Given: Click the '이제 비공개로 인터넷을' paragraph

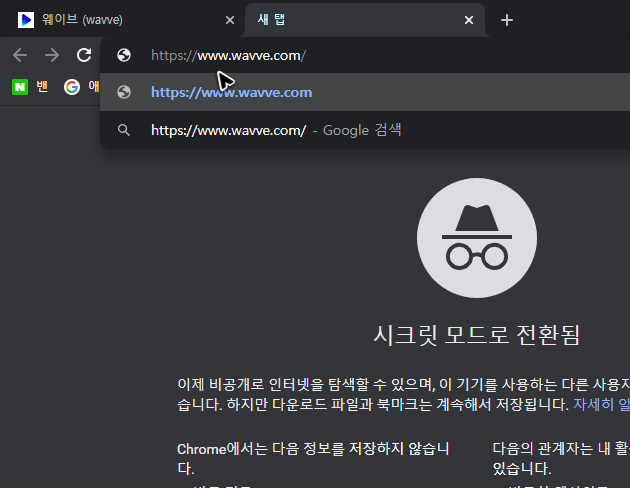Looking at the screenshot, I should tap(403, 394).
